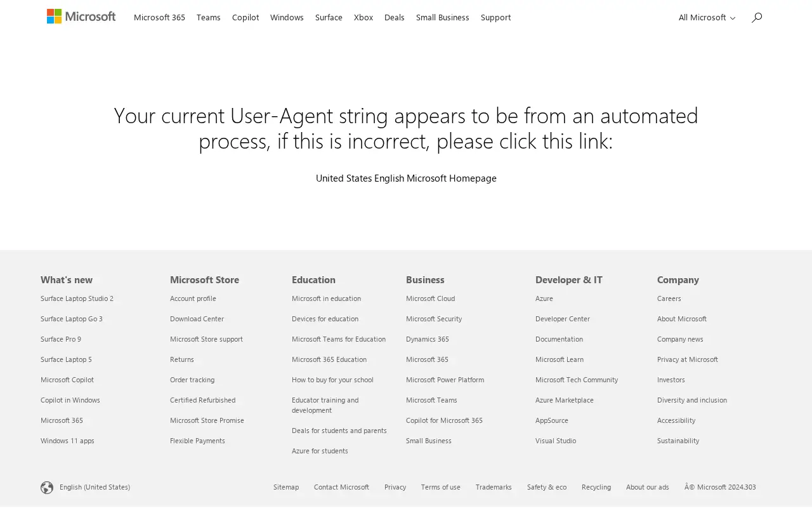Screen dimensions: 812x508
Task: Change language via English (United States)
Action: pyautogui.click(x=95, y=487)
